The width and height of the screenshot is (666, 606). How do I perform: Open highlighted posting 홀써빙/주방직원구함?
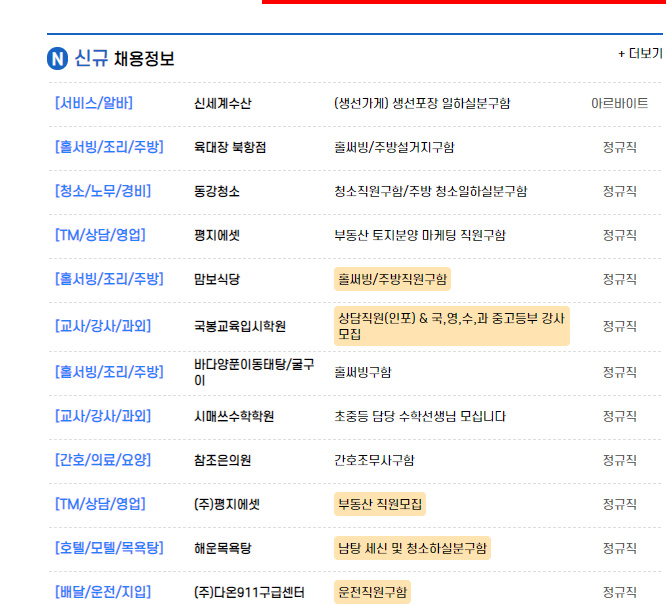point(392,279)
